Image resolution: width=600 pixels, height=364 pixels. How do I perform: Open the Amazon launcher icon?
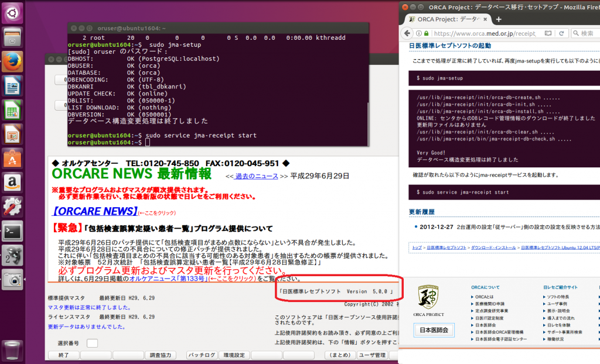12,183
